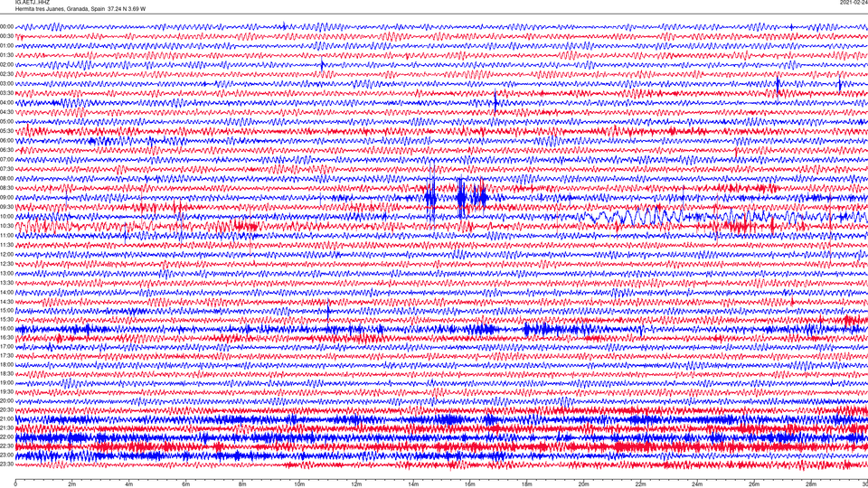The image size is (868, 488).
Task: Choose the 07:30 trace label
Action: [x=6, y=169]
